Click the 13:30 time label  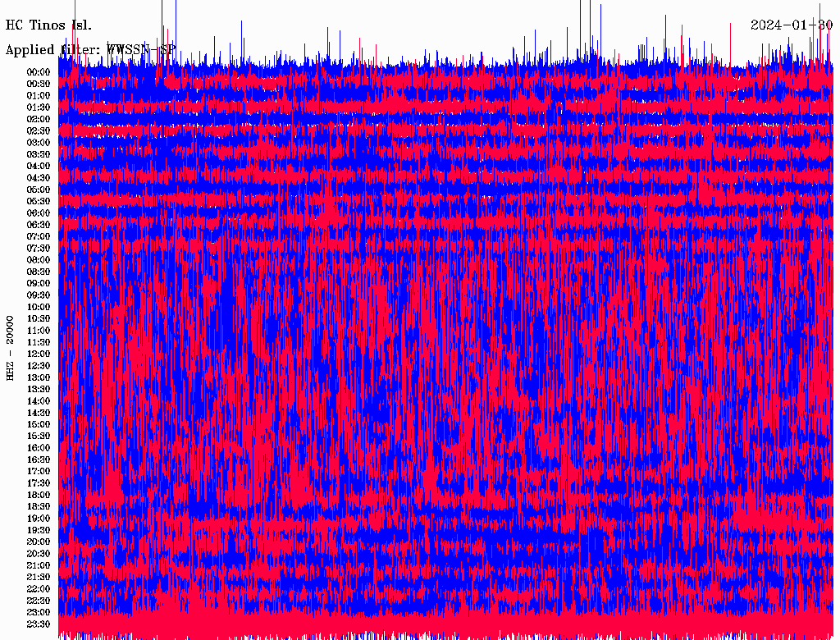39,389
